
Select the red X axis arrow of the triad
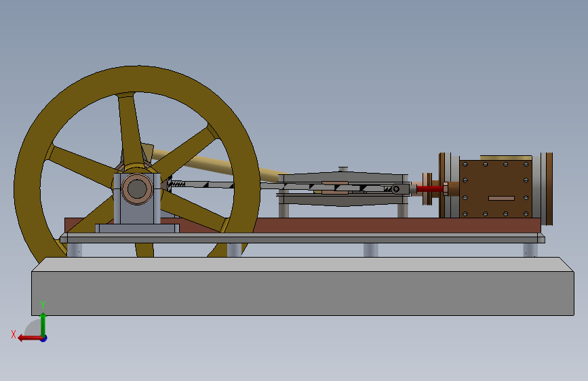point(30,338)
